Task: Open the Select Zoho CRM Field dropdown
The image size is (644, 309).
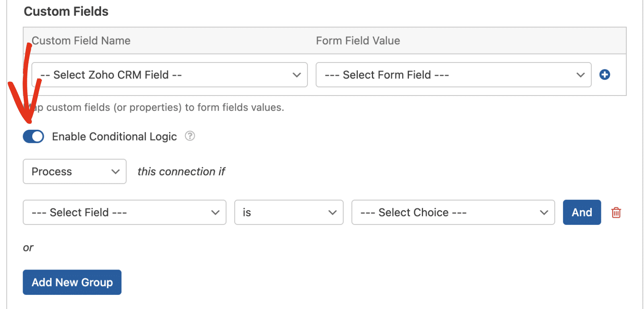Action: 169,75
